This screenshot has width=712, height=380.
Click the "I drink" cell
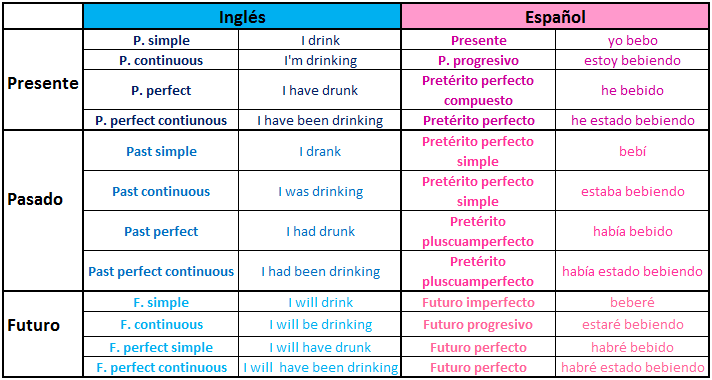[320, 40]
